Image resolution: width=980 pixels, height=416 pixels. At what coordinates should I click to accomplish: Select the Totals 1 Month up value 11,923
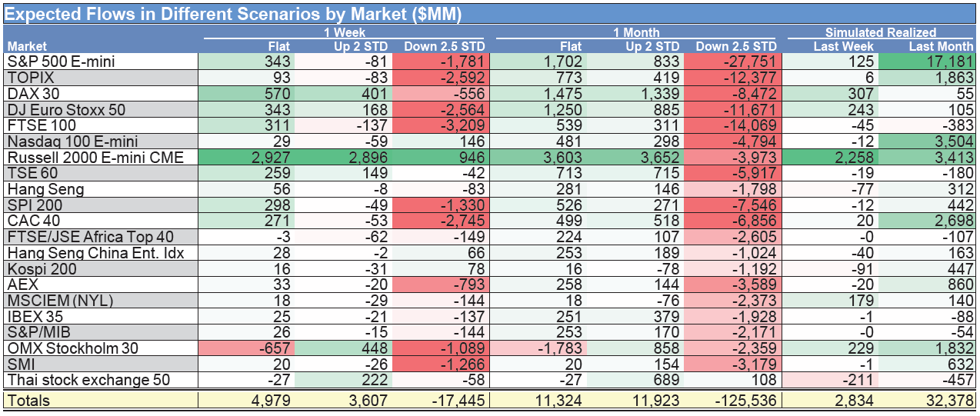(x=655, y=400)
